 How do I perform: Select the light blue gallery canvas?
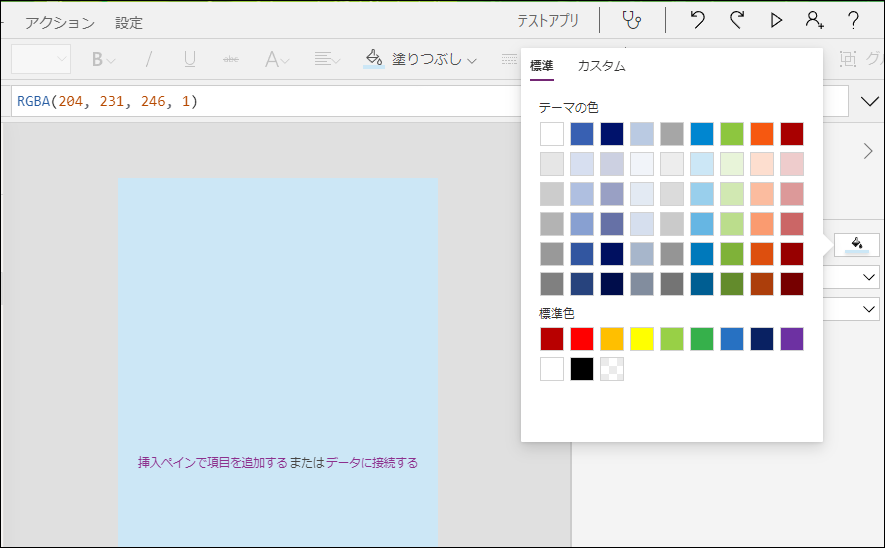[278, 361]
